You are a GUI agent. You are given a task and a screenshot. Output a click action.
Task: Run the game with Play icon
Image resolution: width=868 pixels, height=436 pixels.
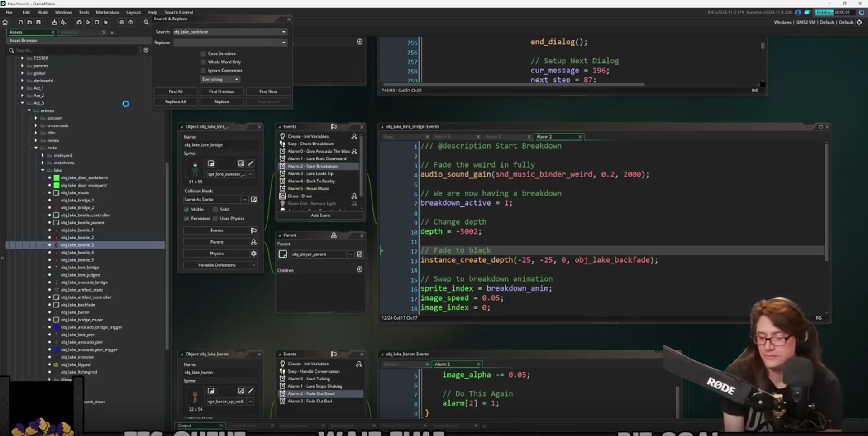[88, 22]
